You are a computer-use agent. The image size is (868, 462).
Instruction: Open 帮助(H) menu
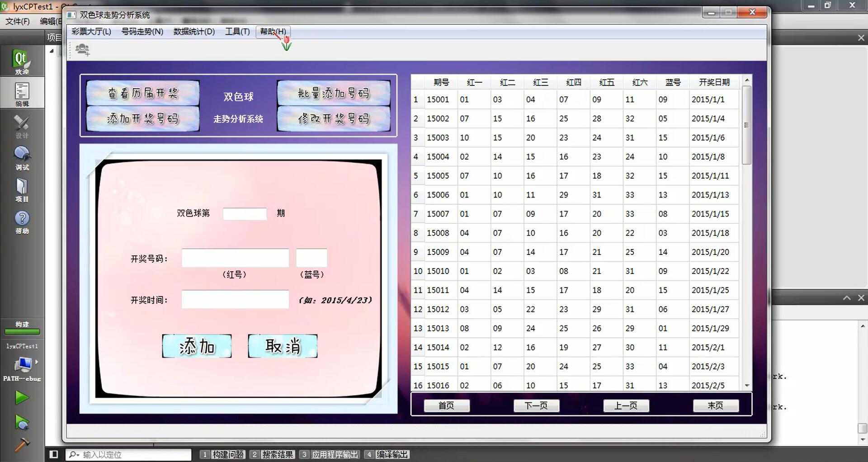pos(273,31)
